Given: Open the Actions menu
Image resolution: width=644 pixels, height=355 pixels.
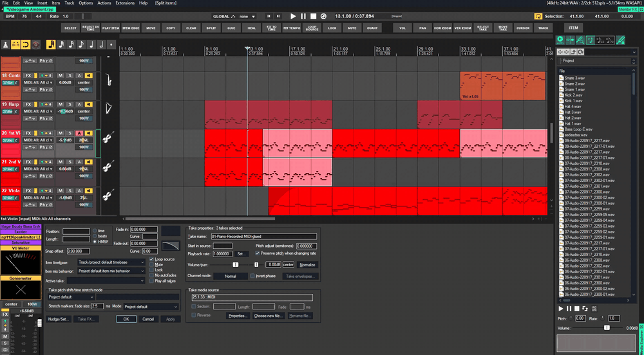Looking at the screenshot, I should pos(104,3).
